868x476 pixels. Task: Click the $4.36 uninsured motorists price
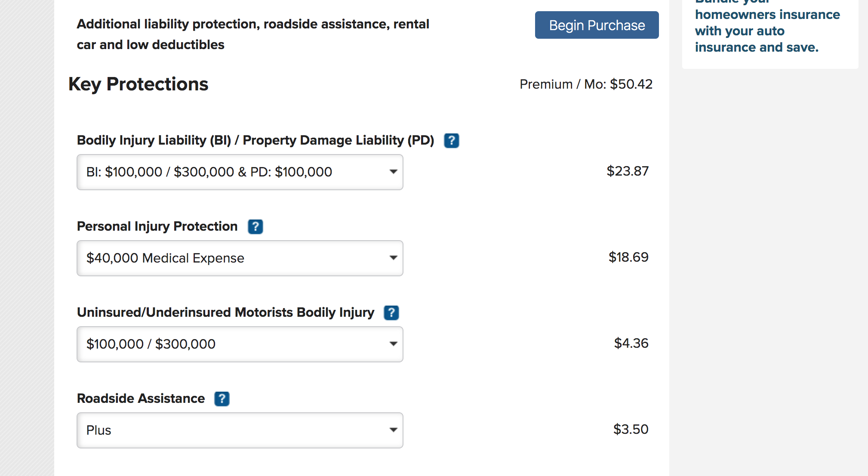(x=631, y=343)
